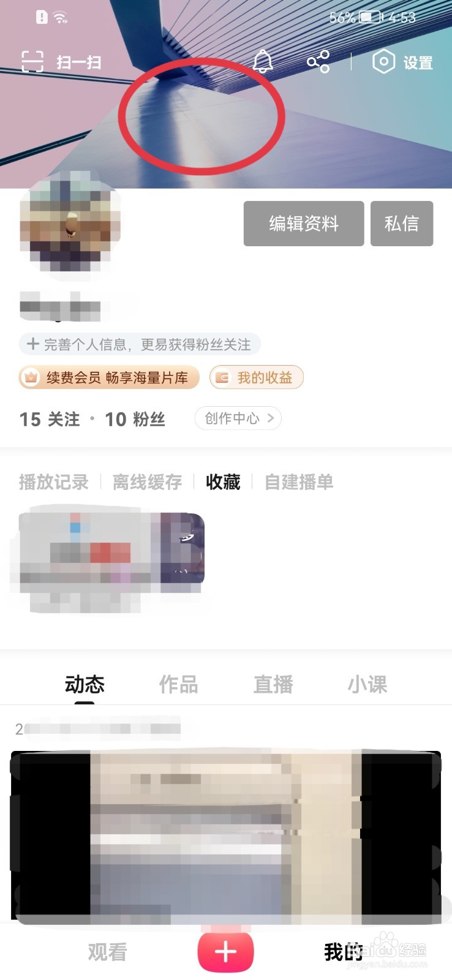Switch to 离线缓存 tab
The image size is (452, 980).
tap(148, 482)
